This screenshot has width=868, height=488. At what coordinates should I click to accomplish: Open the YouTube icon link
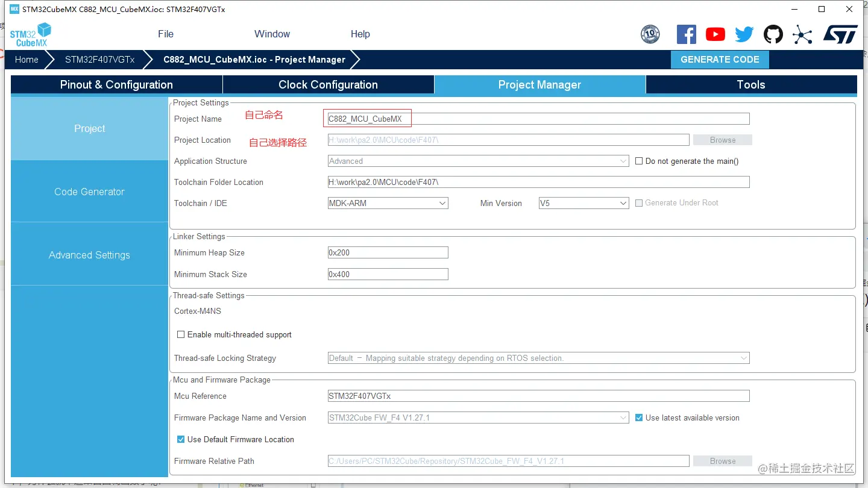(715, 34)
